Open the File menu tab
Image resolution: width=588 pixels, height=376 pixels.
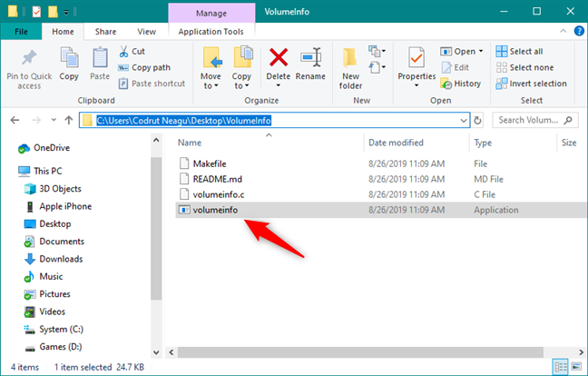(21, 32)
